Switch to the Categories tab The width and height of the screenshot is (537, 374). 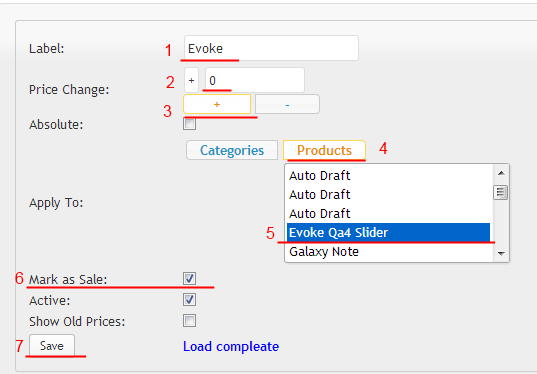[232, 150]
